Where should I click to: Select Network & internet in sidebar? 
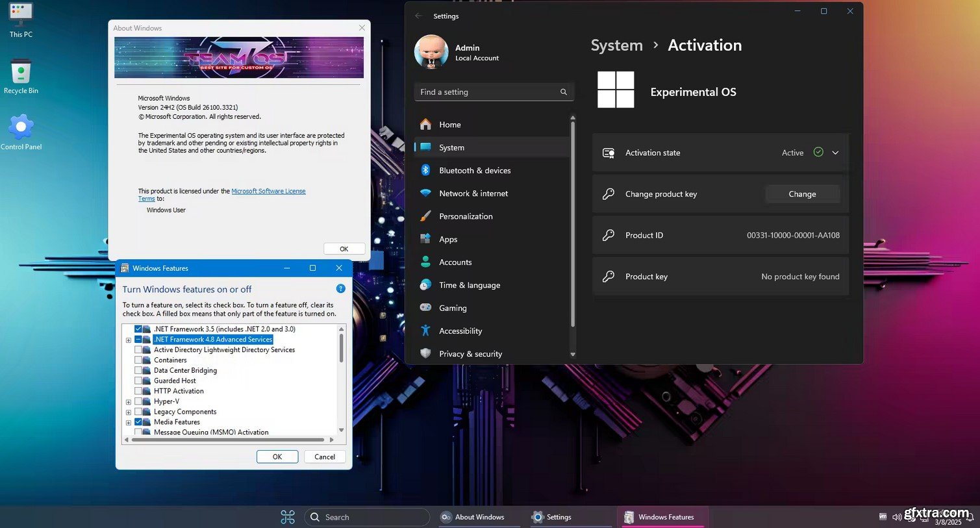click(x=473, y=194)
